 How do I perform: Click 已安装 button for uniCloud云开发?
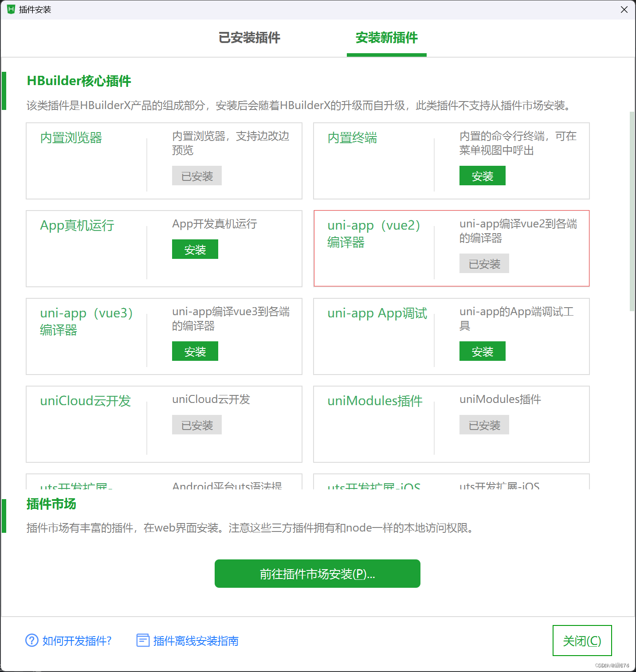coord(197,425)
